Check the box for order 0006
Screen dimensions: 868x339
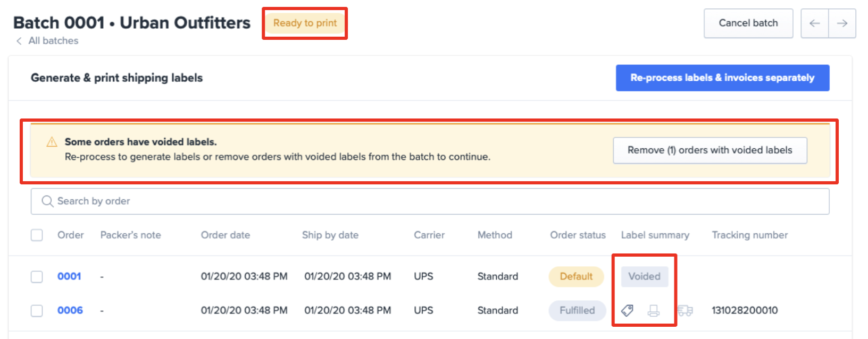37,310
